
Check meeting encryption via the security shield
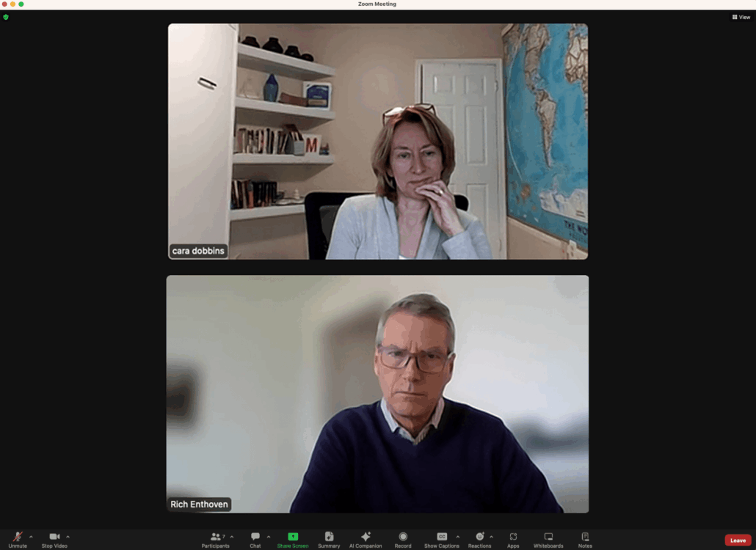[x=6, y=16]
